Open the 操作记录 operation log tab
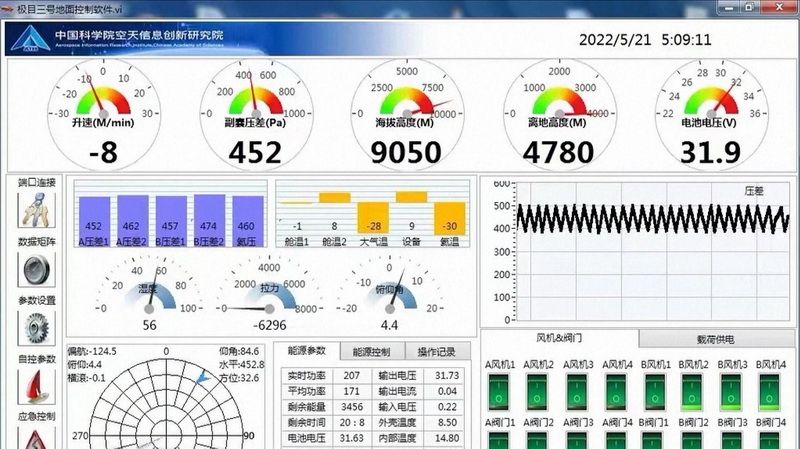Screen dimensions: 800x449 click(436, 352)
